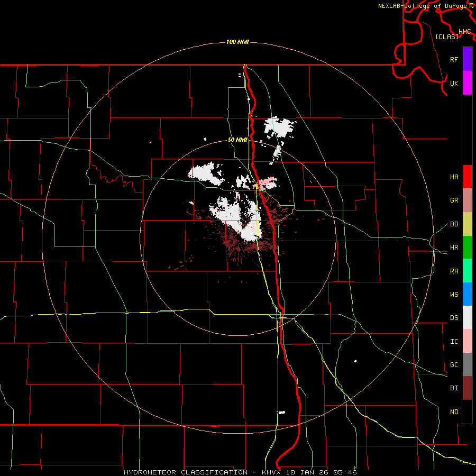Image resolution: width=476 pixels, height=476 pixels.
Task: Click the BD legend label
Action: coord(454,224)
